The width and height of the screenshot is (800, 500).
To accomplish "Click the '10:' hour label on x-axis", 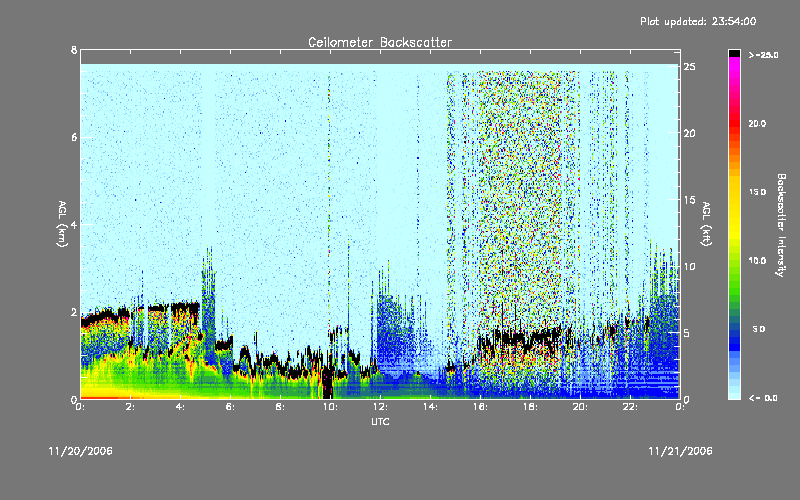I will 330,407.
